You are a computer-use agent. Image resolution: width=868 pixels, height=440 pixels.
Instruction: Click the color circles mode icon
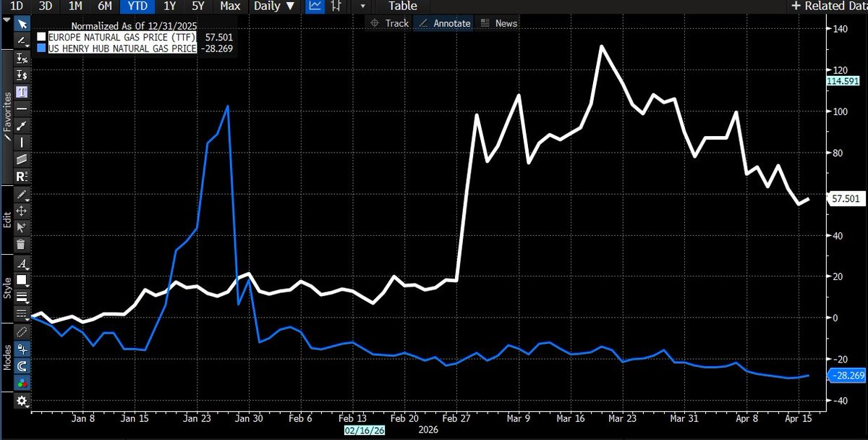[22, 384]
